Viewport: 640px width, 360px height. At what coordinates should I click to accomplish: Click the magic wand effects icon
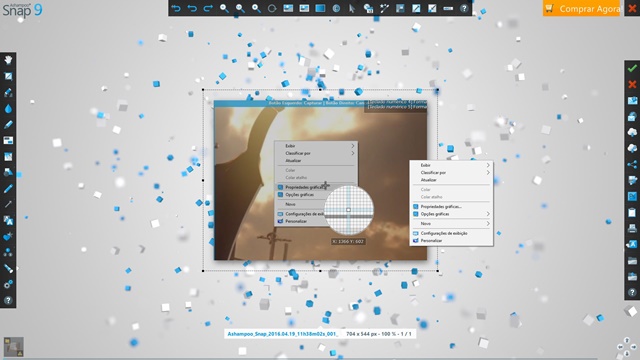384,8
